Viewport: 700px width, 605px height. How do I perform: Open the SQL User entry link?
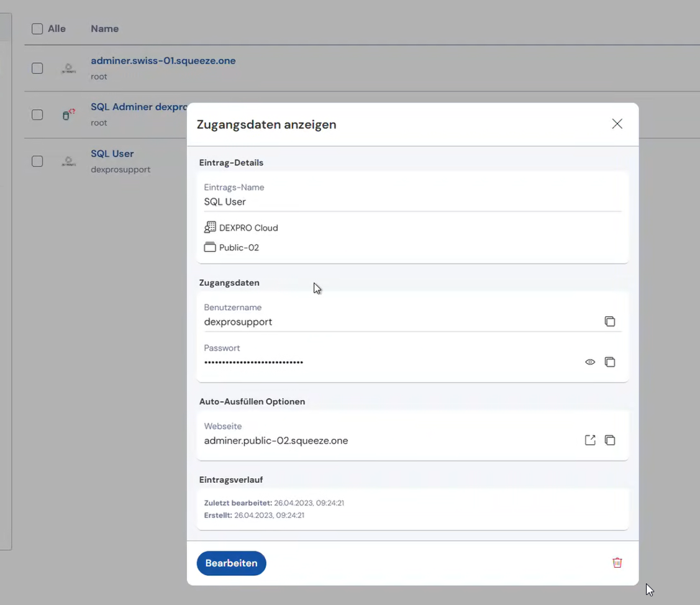[112, 153]
